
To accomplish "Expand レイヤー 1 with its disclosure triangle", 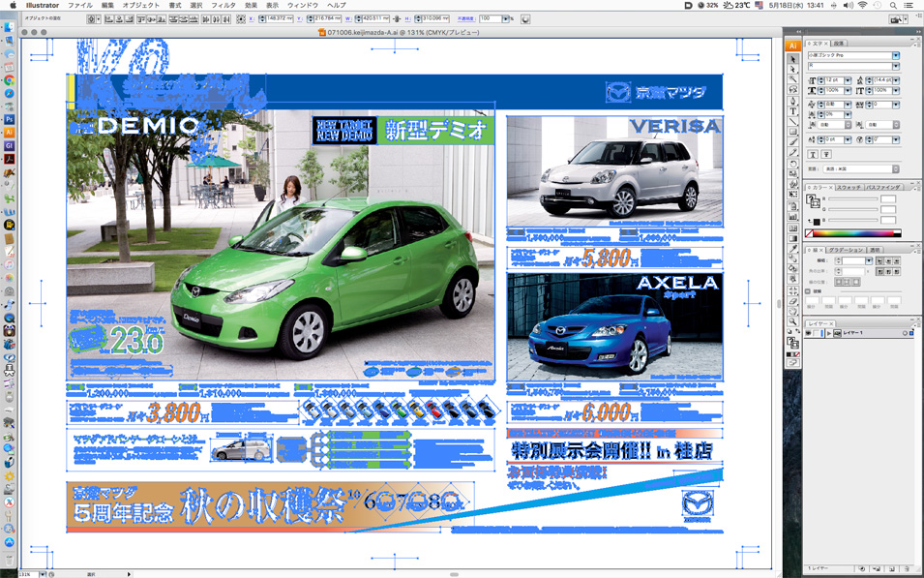I will (829, 333).
